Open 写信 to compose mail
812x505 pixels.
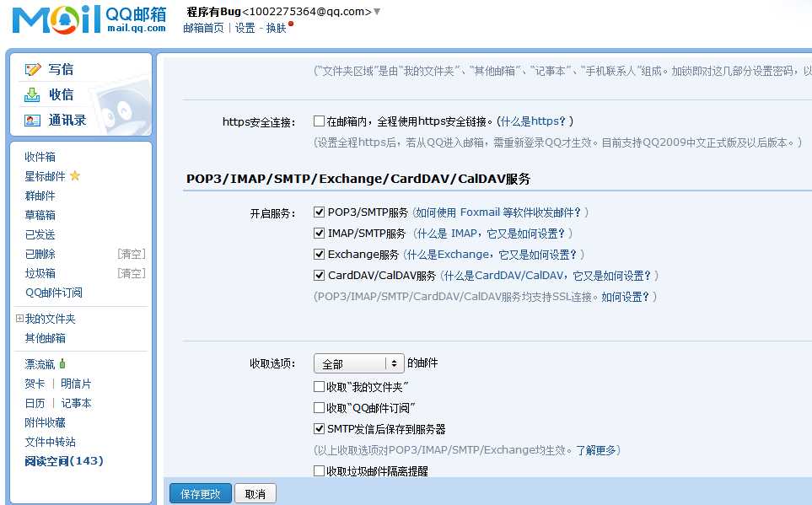[x=61, y=69]
